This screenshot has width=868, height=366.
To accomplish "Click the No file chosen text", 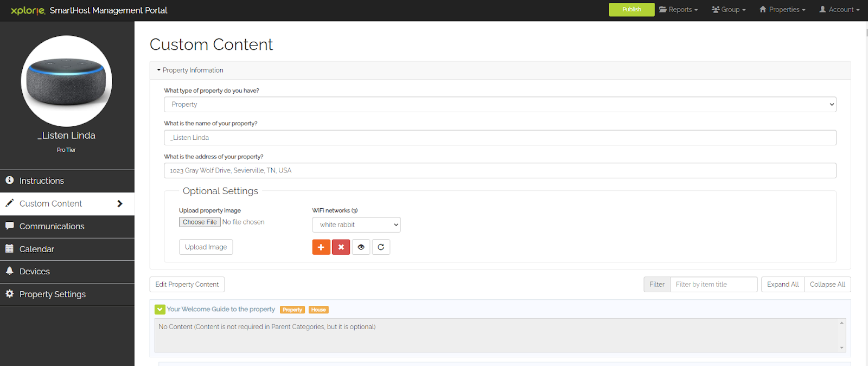I will 244,222.
